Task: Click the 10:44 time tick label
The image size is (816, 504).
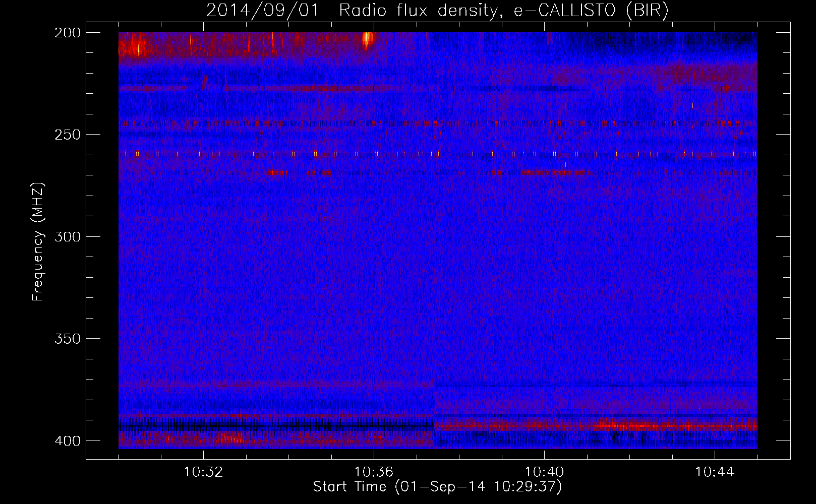Action: point(715,472)
